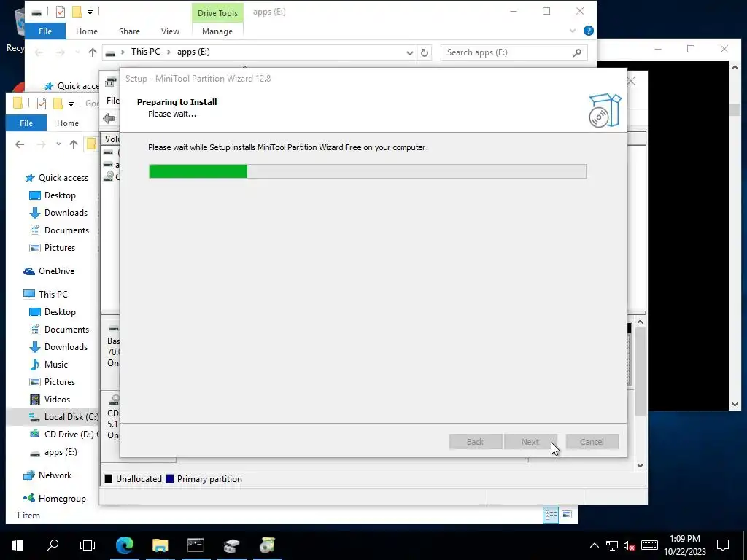This screenshot has height=560, width=747.
Task: Expand address bar history dropdown
Action: [409, 52]
